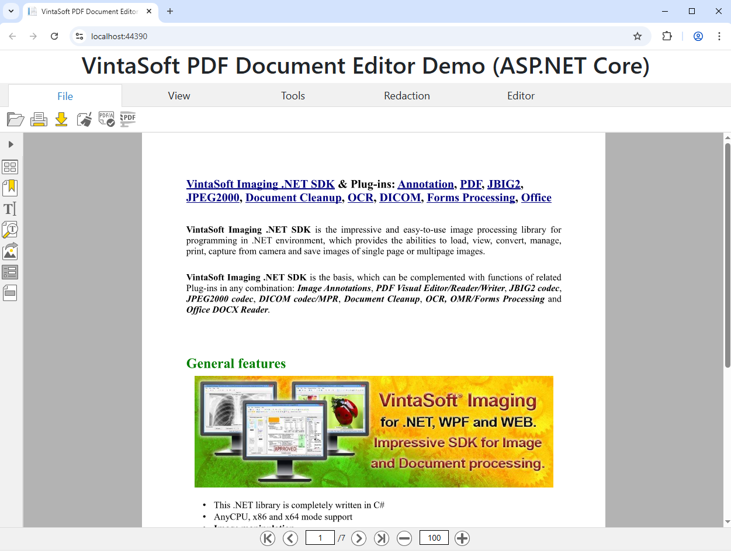Open the text search panel
The width and height of the screenshot is (731, 560).
(10, 230)
